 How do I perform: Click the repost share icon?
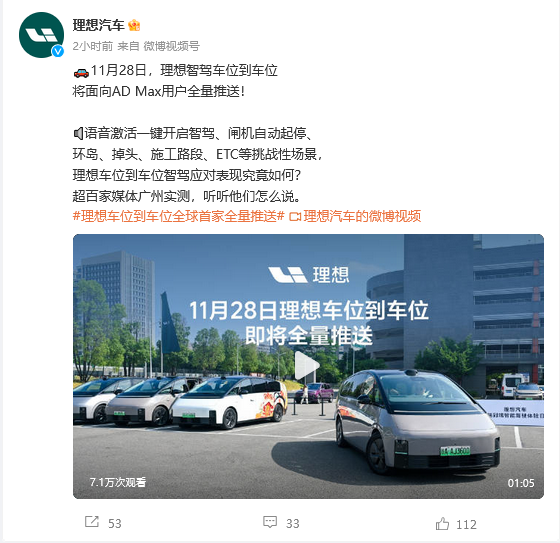coord(92,522)
